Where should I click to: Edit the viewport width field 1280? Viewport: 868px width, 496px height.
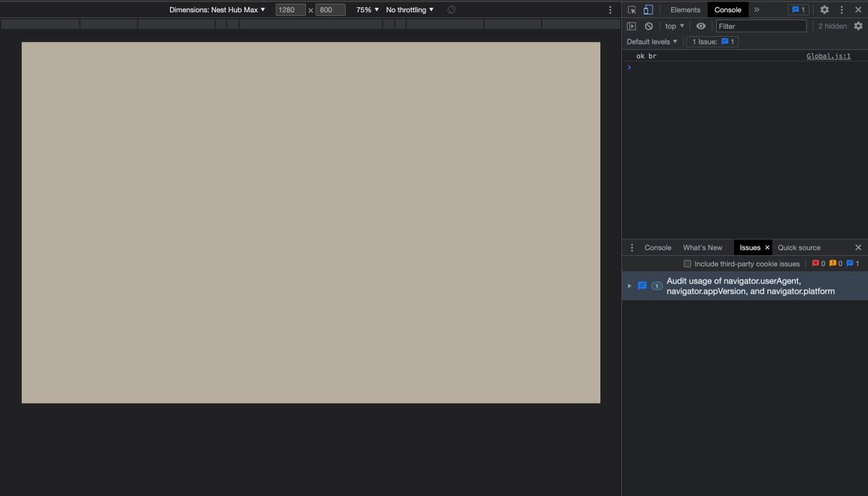(291, 10)
